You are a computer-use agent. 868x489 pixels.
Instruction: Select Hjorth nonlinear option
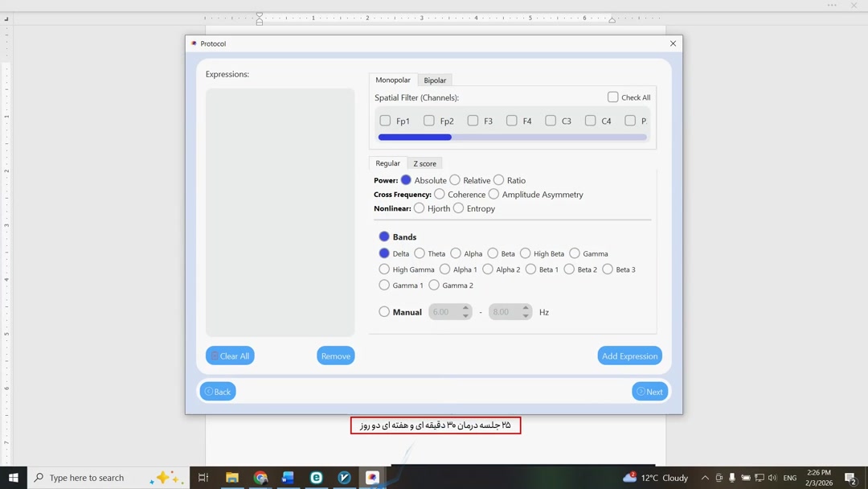[x=419, y=208]
